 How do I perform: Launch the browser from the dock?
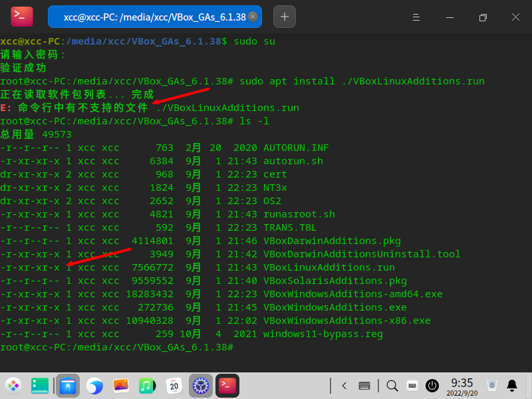94,386
